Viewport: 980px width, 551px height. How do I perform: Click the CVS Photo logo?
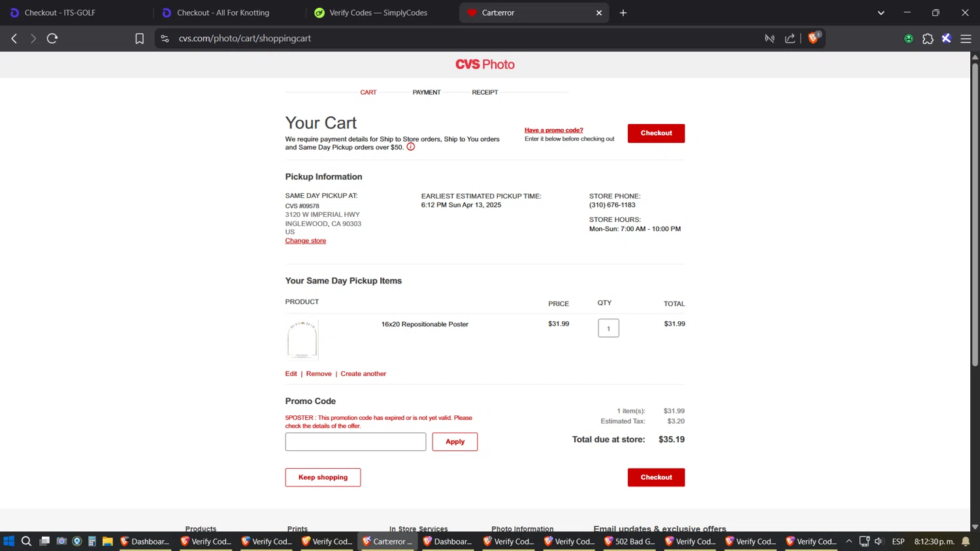pyautogui.click(x=485, y=65)
